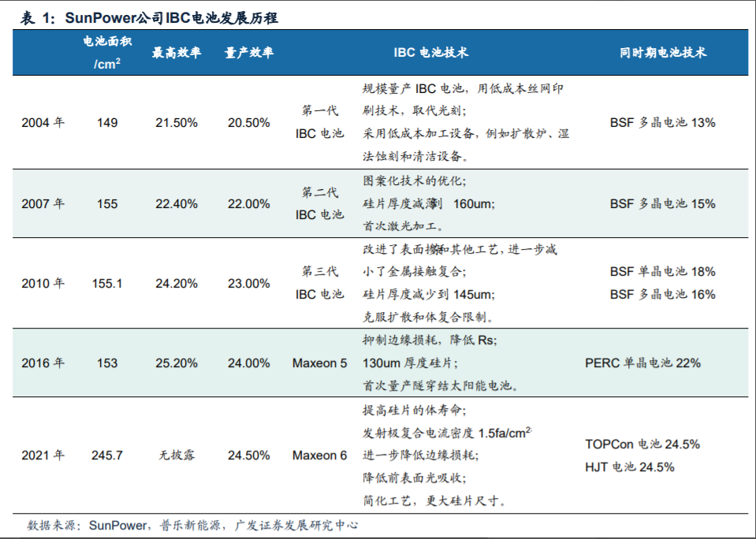Click 'BSF 多晶电池 16%' line
756x539 pixels.
(x=662, y=294)
